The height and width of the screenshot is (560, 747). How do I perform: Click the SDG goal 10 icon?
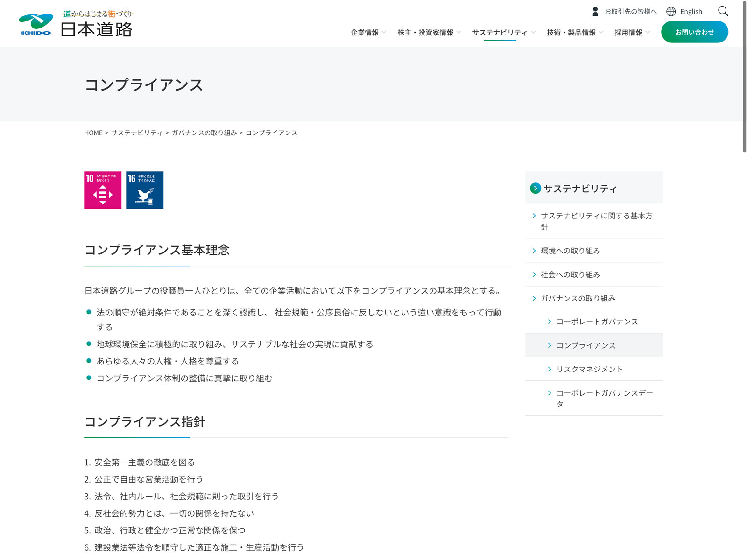103,190
